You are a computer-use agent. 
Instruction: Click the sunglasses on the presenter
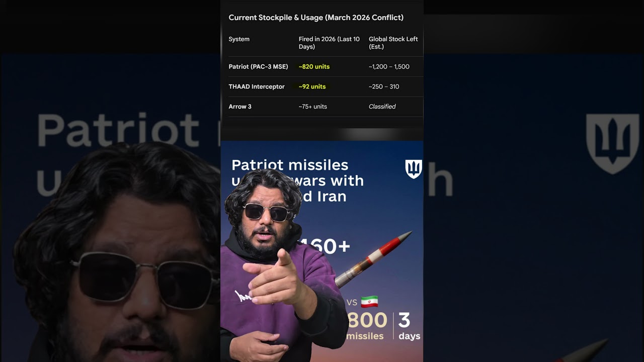(x=267, y=213)
